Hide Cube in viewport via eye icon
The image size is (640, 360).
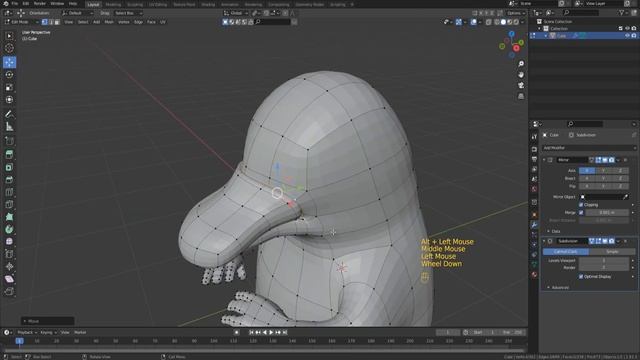627,36
